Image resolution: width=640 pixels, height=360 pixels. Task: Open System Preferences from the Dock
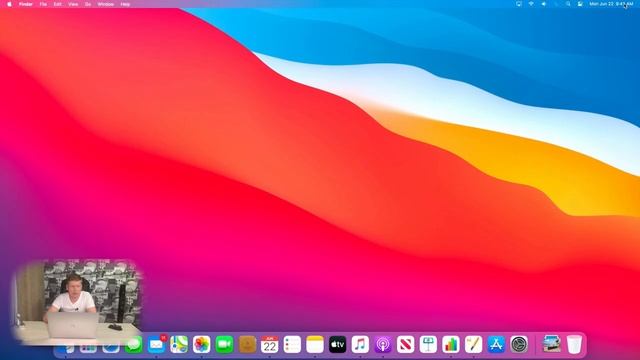(x=519, y=344)
